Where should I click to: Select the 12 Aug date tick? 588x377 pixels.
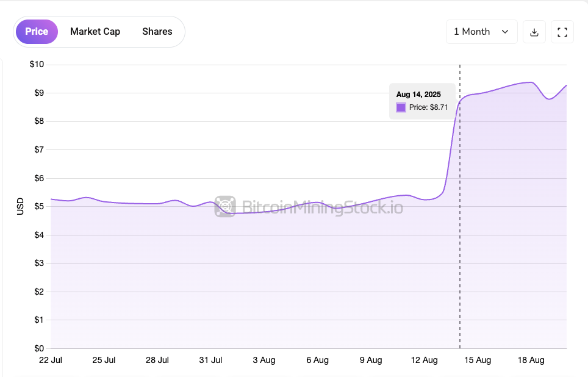pos(424,361)
